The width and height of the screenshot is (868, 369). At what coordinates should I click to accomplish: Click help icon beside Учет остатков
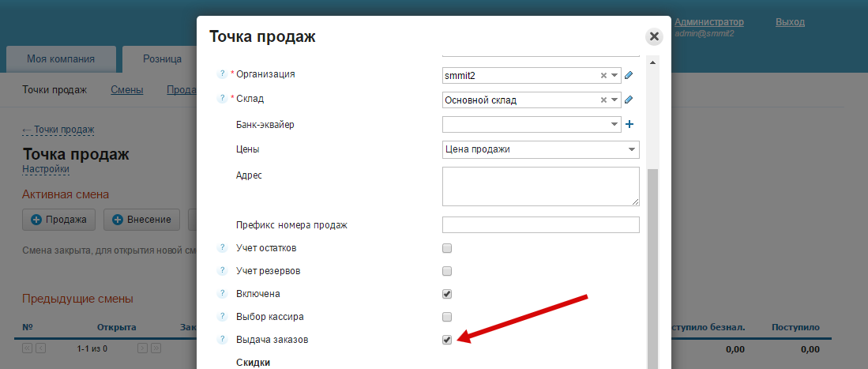222,248
